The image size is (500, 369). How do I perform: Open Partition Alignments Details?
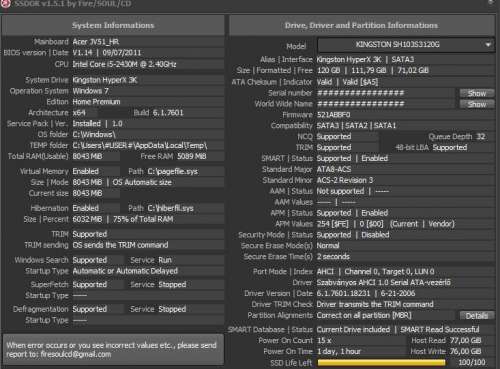477,315
